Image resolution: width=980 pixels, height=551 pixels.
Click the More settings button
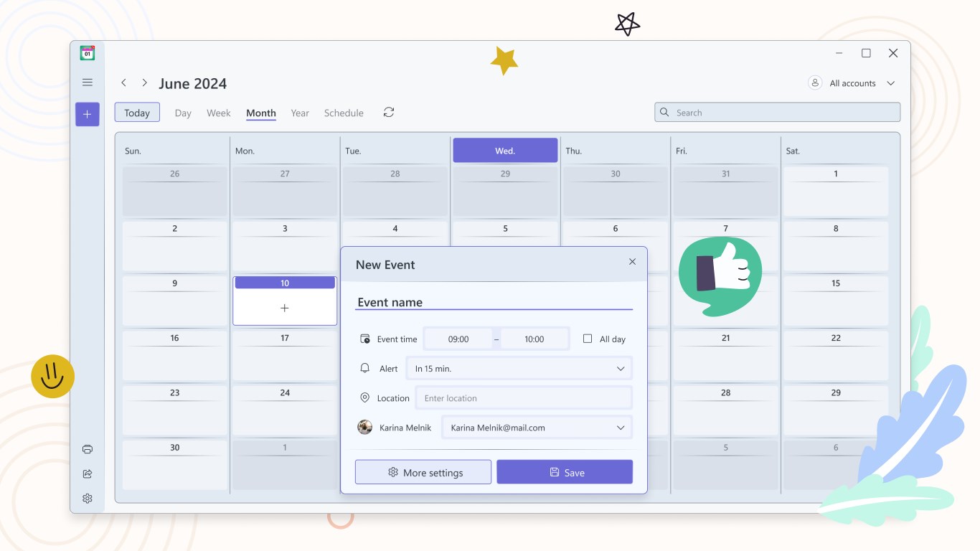(x=423, y=472)
